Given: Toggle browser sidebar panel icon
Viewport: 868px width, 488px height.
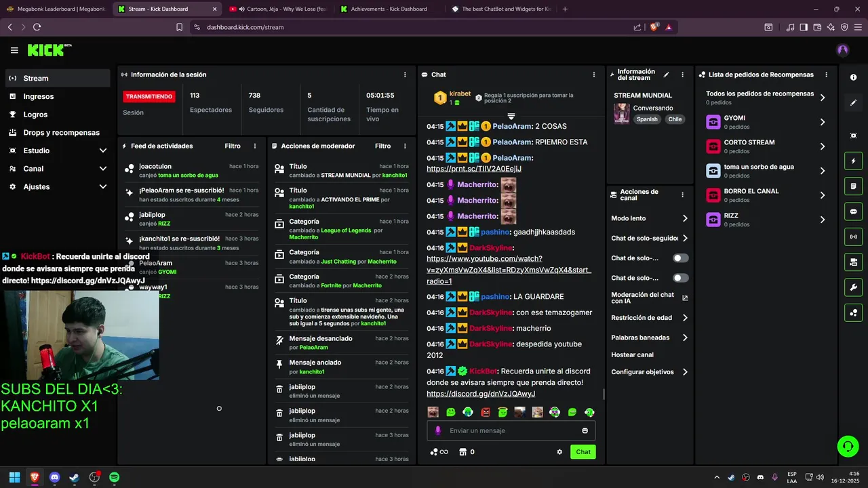Looking at the screenshot, I should [x=804, y=27].
